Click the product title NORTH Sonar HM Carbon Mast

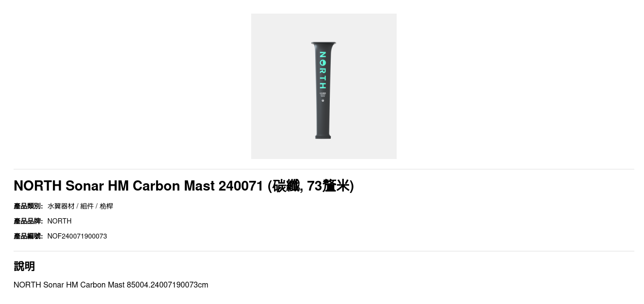(x=114, y=186)
